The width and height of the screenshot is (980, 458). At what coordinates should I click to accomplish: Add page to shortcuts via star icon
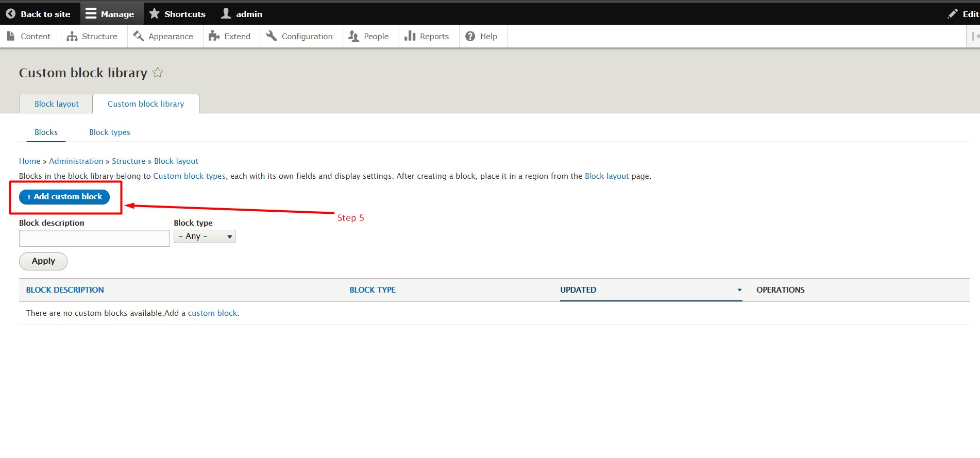tap(158, 73)
